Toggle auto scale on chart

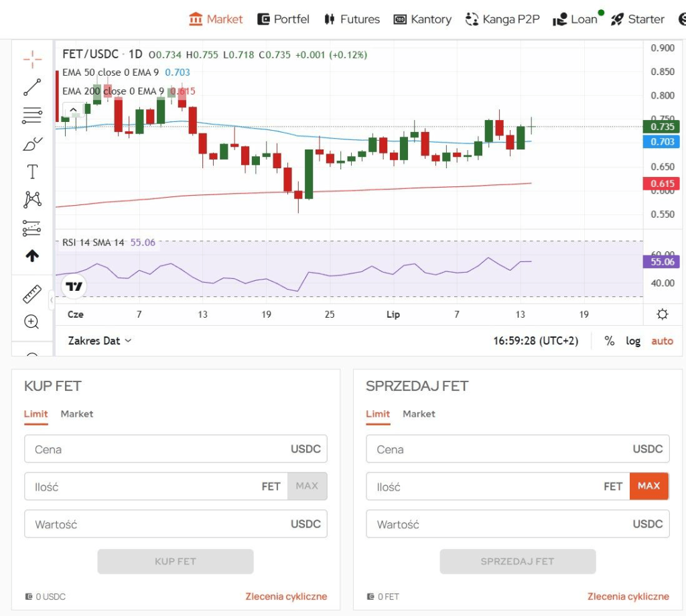(x=662, y=341)
